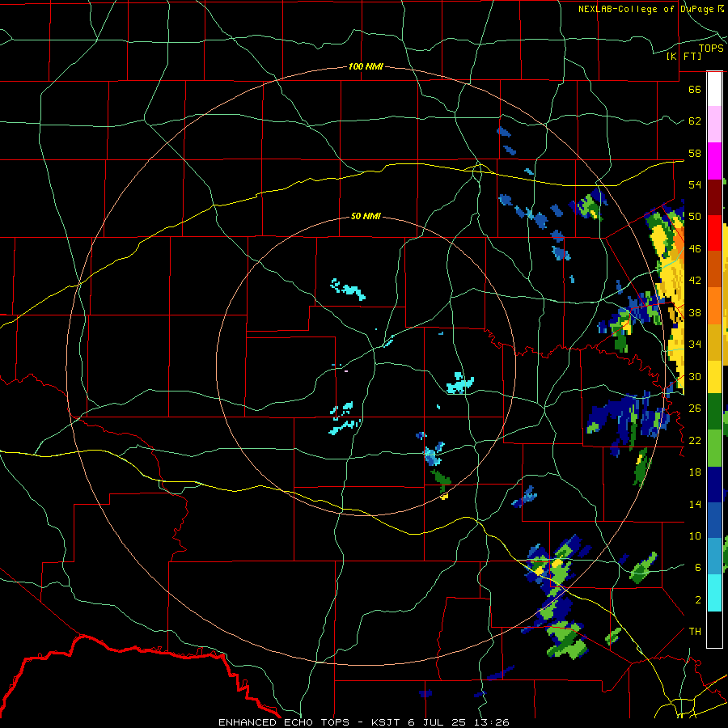728x728 pixels.
Task: Click the ENHANCED ECHO TOPS title text
Action: (284, 722)
